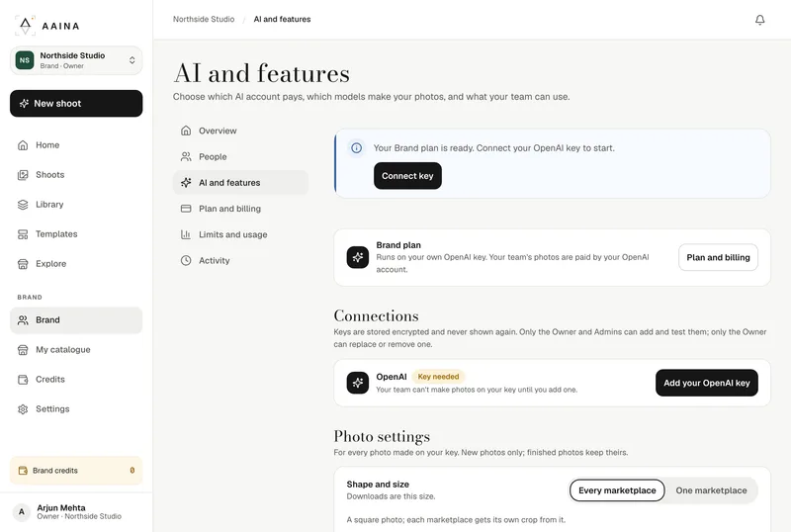Viewport: 791px width, 532px height.
Task: Open Home from the sidebar
Action: (76, 145)
